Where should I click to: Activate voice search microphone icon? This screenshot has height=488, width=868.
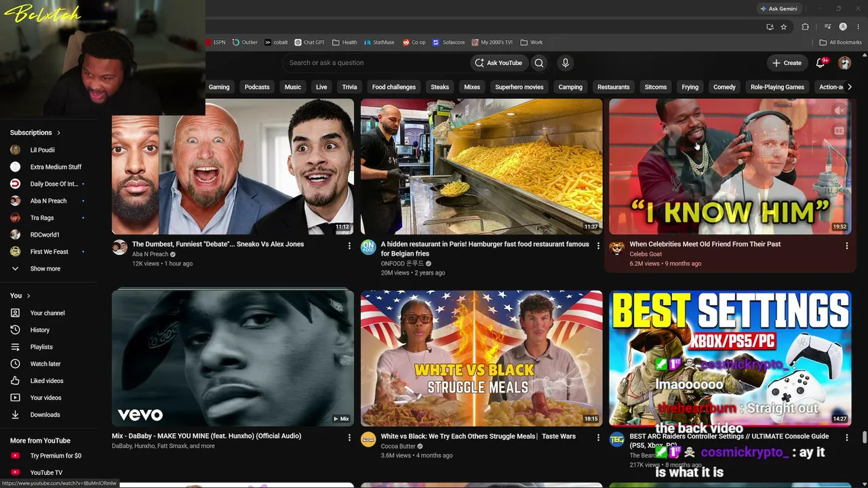pos(566,63)
